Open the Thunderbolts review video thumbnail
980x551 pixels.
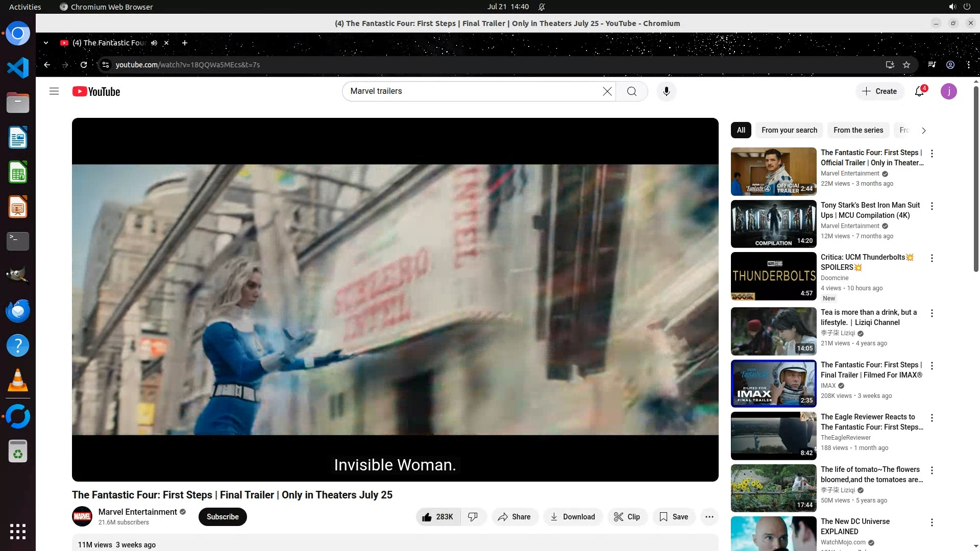coord(773,276)
